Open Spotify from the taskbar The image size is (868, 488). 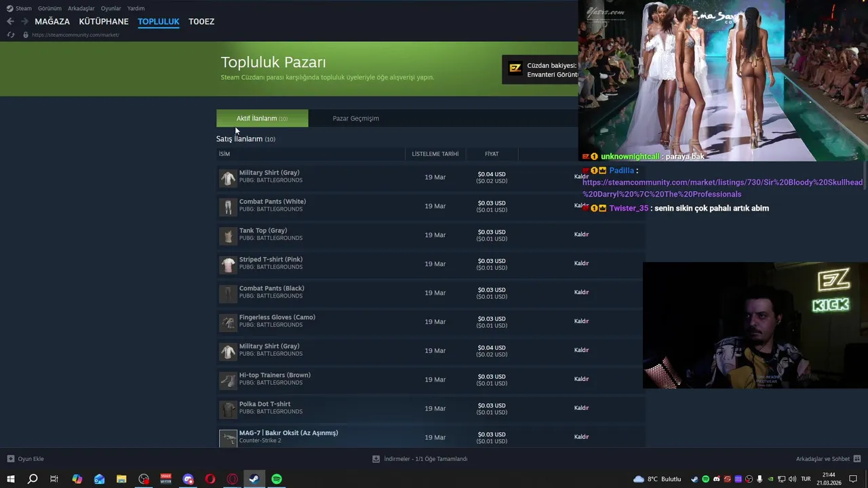[277, 479]
